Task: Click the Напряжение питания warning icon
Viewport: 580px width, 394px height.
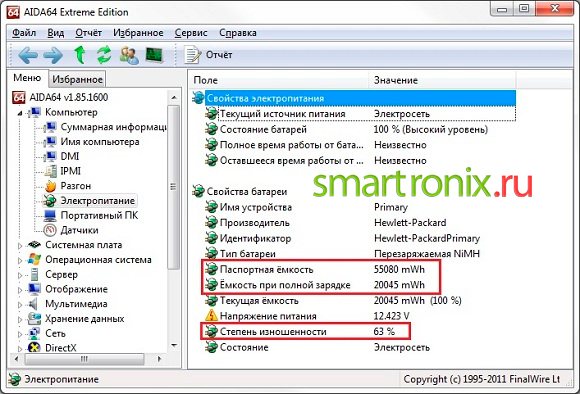Action: [211, 316]
